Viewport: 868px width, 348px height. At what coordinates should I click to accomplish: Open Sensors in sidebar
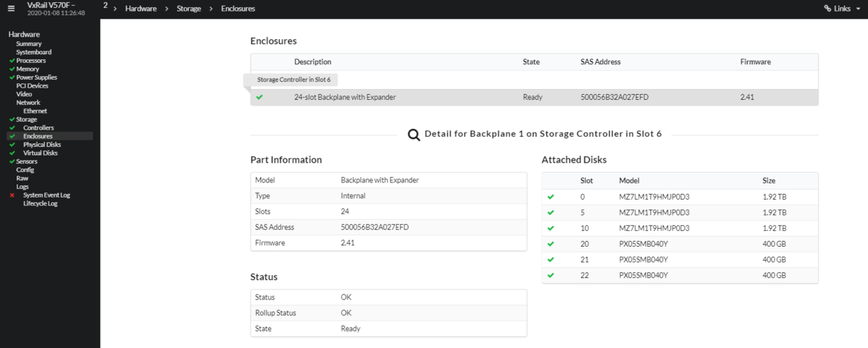(x=27, y=161)
